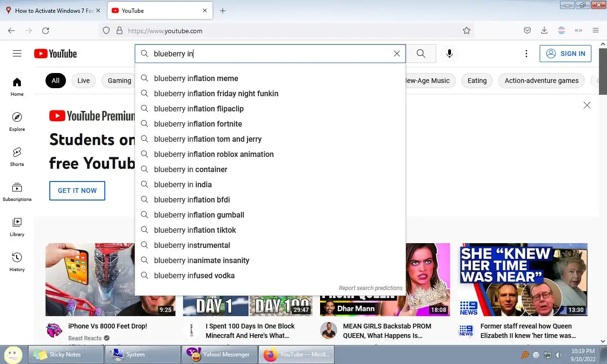The image size is (607, 364).
Task: Open the Beast Reacts channel link
Action: point(85,338)
